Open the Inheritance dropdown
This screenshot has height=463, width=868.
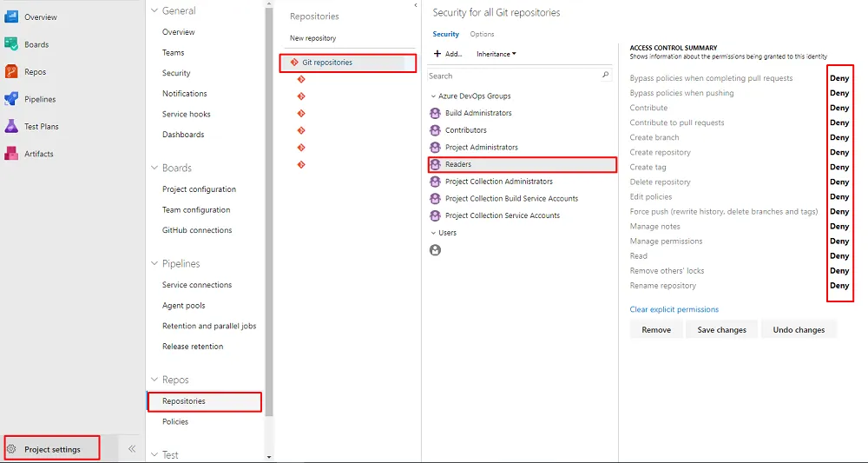click(496, 54)
